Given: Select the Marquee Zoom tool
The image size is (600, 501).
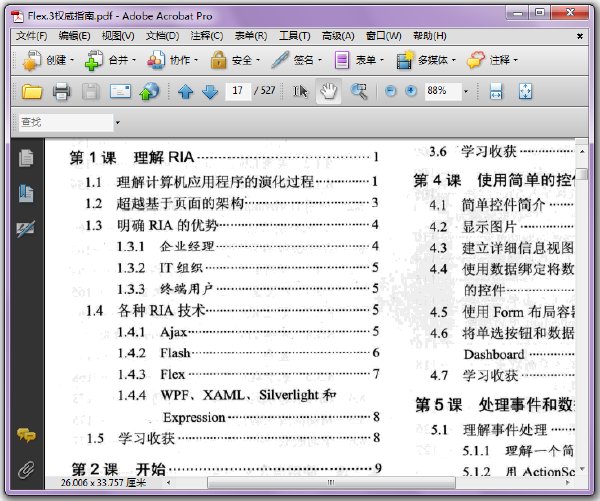Looking at the screenshot, I should 359,92.
